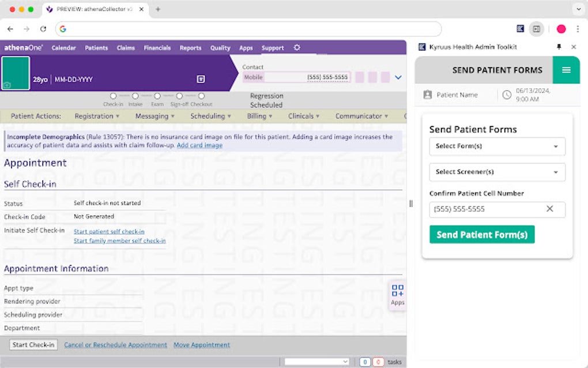Open the Select Form(s) dropdown
This screenshot has height=368, width=588.
tap(496, 147)
